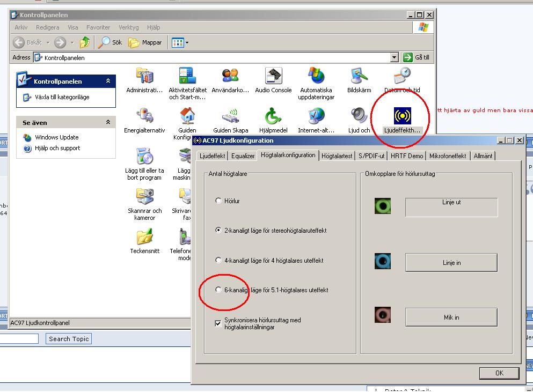533x392 pixels.
Task: Expand the address bar dropdown arrow
Action: coord(394,57)
